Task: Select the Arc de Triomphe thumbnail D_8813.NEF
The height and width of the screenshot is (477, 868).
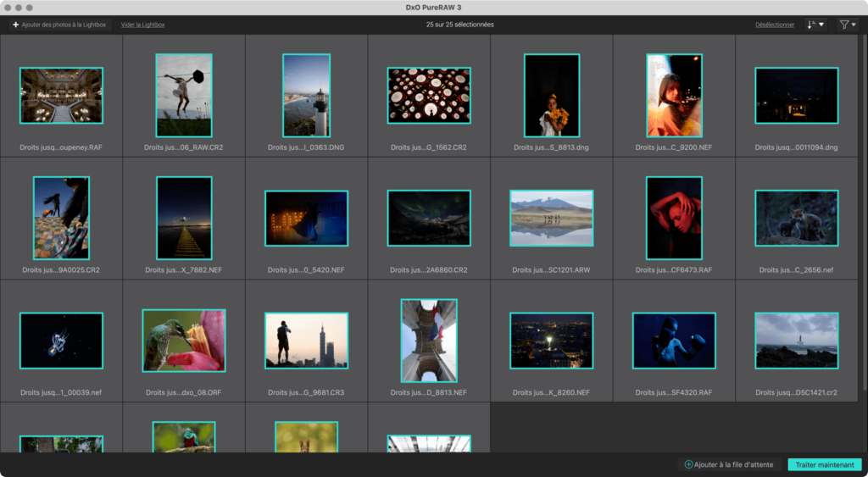Action: [x=429, y=341]
